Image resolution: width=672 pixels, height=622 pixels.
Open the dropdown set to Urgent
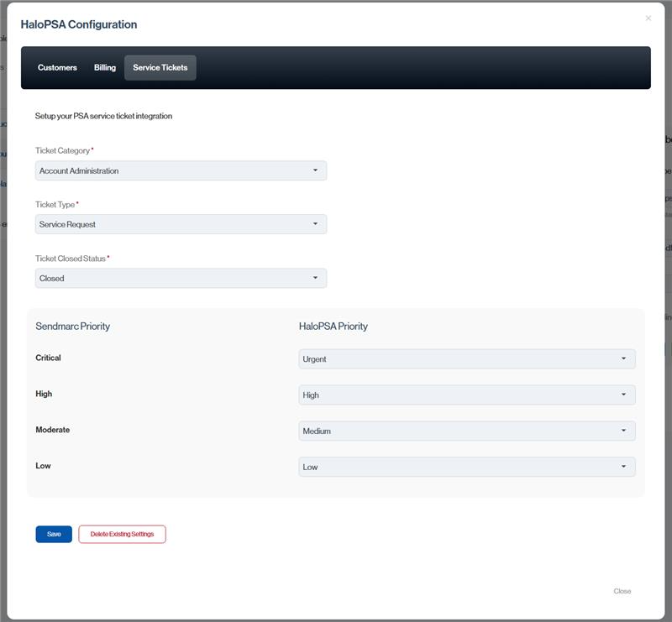point(466,358)
